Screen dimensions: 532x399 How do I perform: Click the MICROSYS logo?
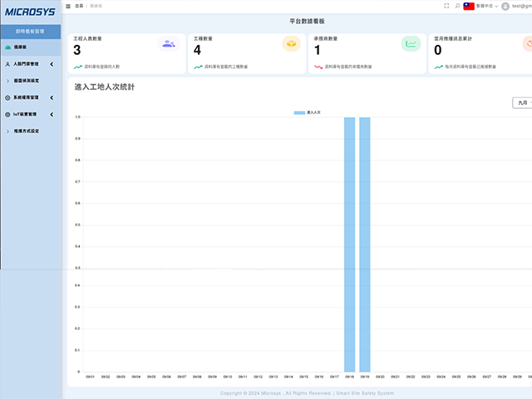(30, 12)
